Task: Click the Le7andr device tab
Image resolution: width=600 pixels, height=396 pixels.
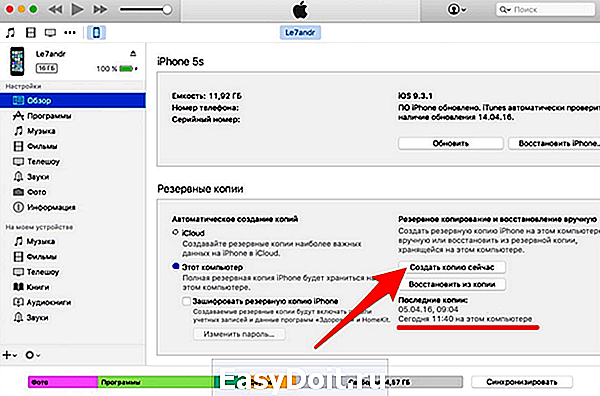Action: (x=300, y=33)
